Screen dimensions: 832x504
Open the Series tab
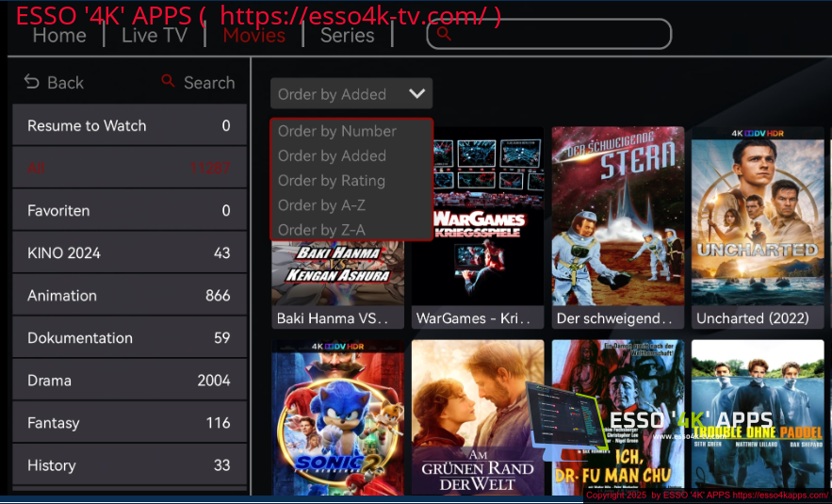(348, 36)
